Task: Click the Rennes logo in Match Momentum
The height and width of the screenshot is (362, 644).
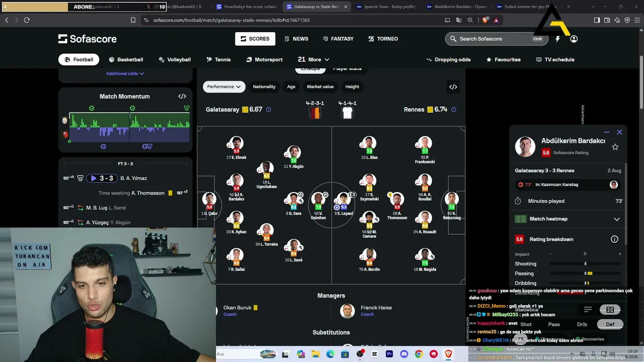Action: [x=64, y=134]
